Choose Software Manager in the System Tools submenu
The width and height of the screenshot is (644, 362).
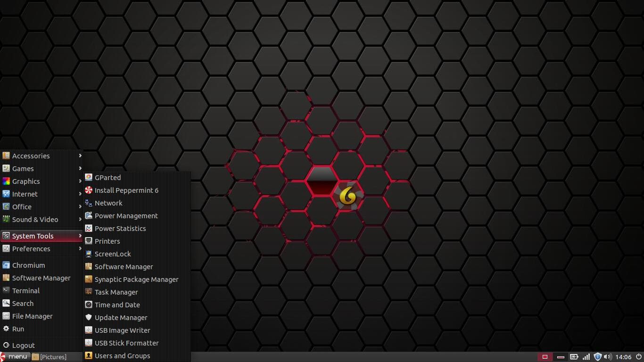click(x=137, y=267)
